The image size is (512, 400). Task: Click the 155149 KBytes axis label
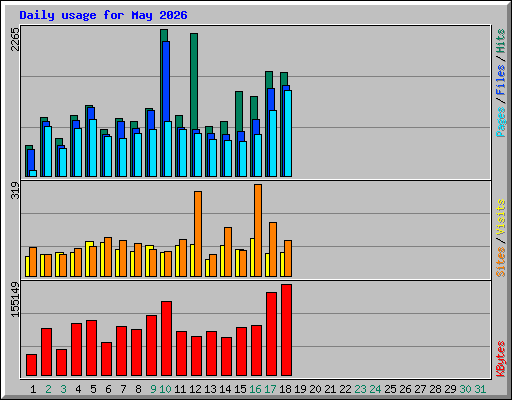point(15,300)
